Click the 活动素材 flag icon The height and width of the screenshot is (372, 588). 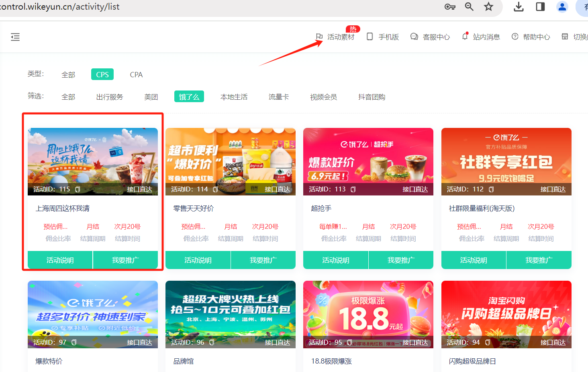click(319, 37)
